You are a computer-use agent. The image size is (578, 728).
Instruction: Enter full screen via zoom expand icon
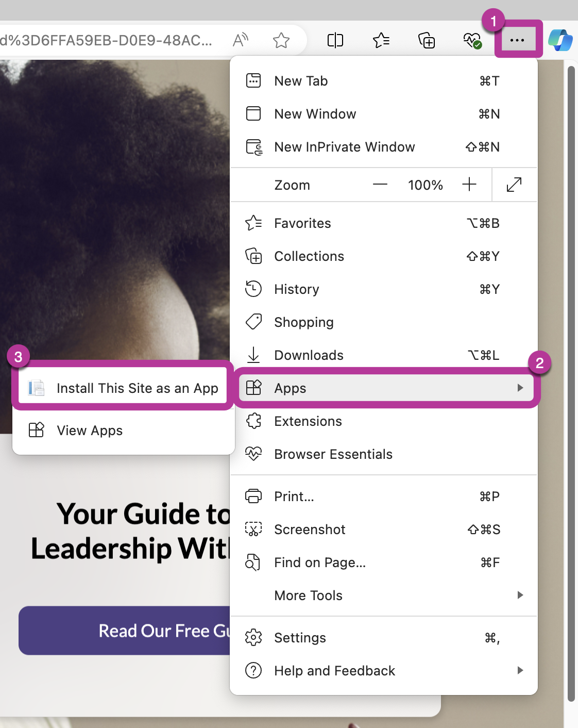pyautogui.click(x=514, y=185)
